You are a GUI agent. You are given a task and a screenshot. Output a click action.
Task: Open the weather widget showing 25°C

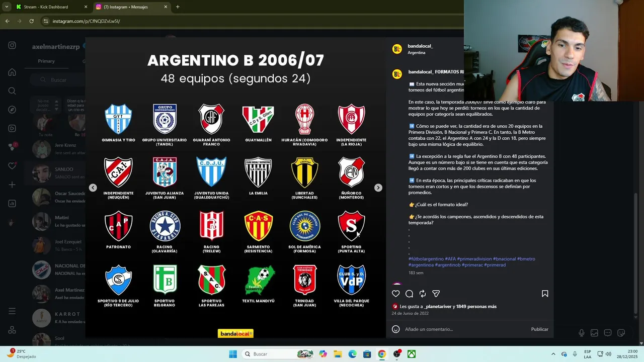(23, 354)
